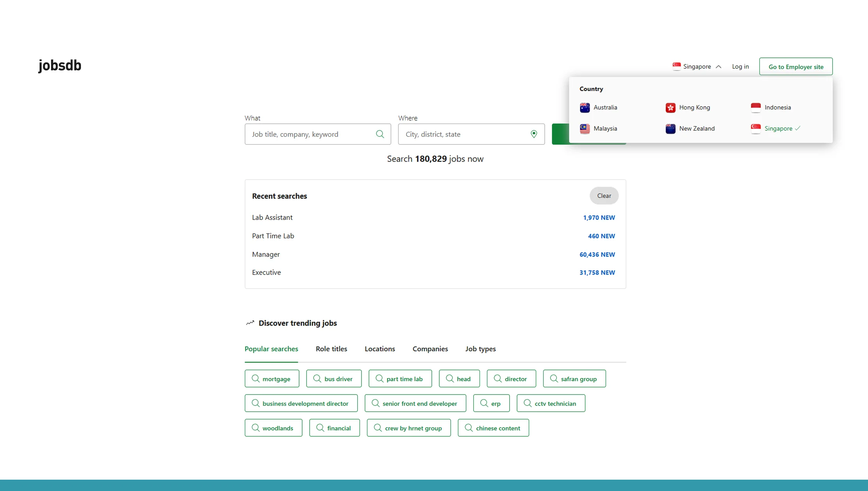
Task: Click the search magnifier icon in What field
Action: pos(380,134)
